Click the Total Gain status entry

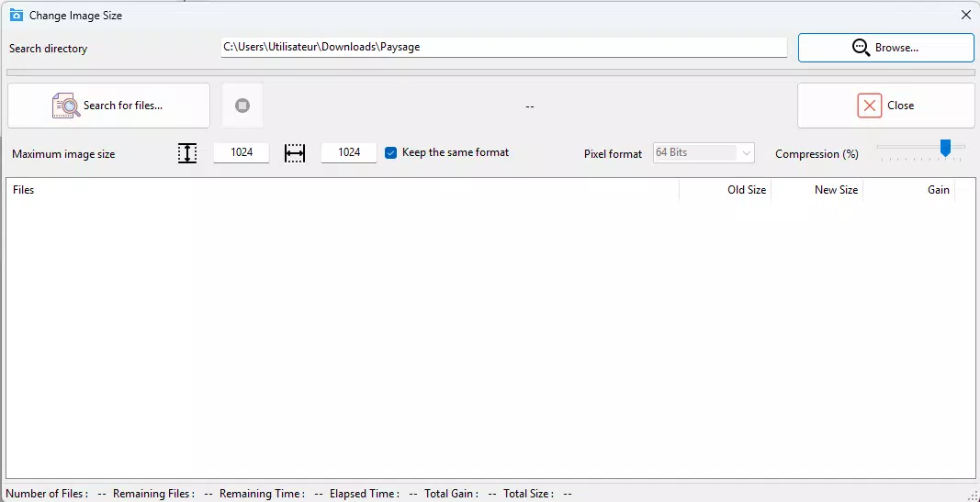460,493
